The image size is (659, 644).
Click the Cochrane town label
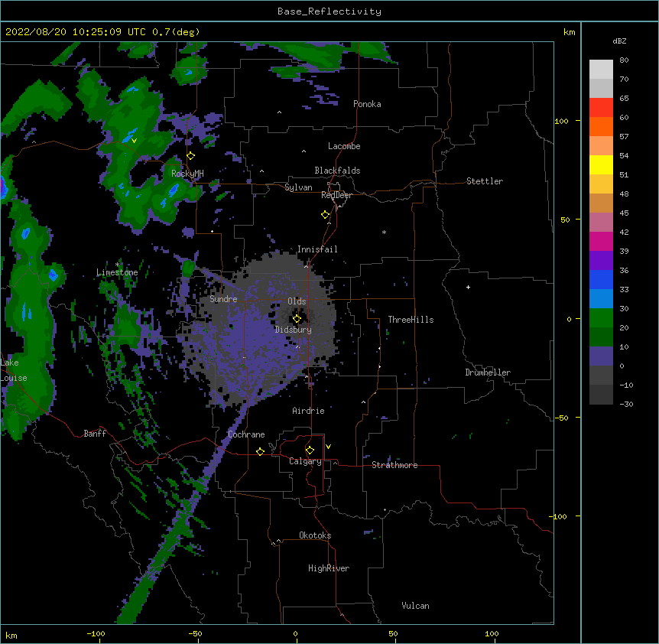246,434
